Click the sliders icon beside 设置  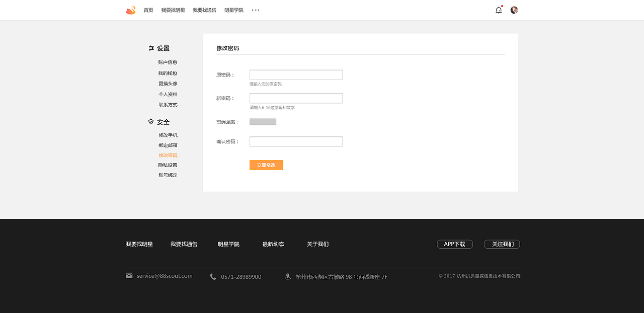(151, 48)
